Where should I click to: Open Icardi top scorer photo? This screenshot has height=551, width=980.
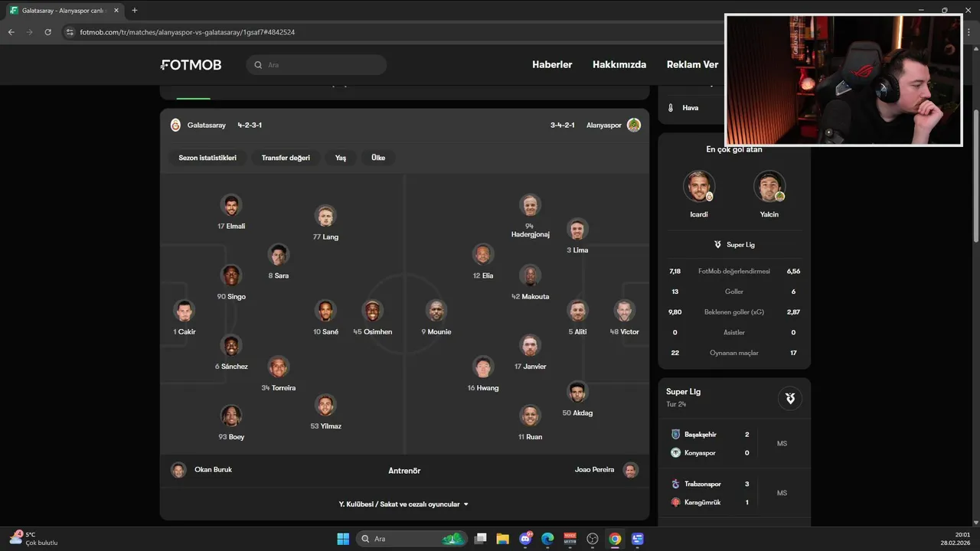698,186
